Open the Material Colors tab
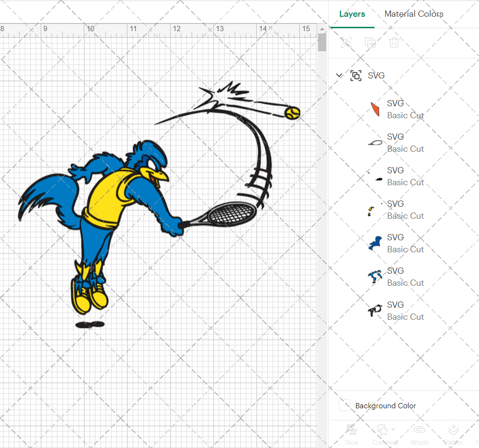Image resolution: width=479 pixels, height=448 pixels. click(x=414, y=14)
